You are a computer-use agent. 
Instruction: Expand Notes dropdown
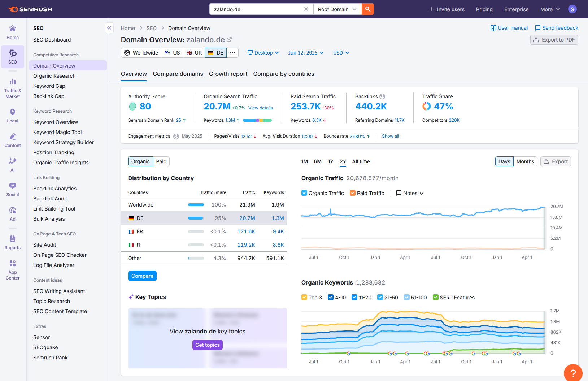pyautogui.click(x=410, y=193)
